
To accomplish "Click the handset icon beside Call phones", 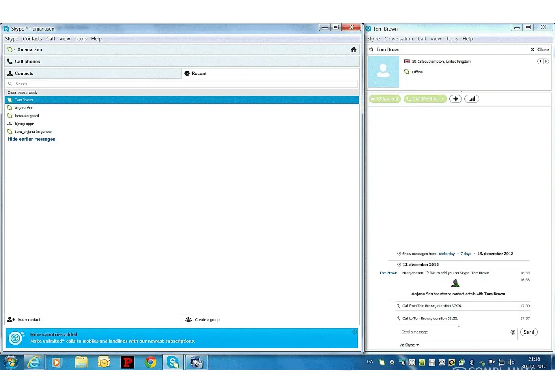I will (10, 62).
